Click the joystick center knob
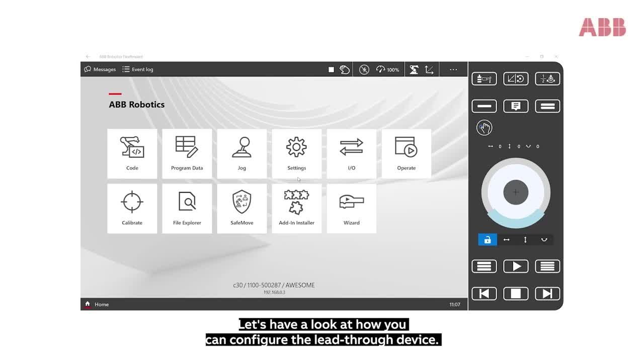 pyautogui.click(x=516, y=192)
